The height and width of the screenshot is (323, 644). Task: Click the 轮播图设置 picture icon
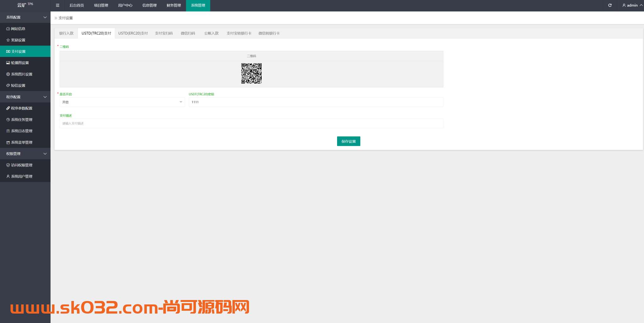[x=8, y=63]
